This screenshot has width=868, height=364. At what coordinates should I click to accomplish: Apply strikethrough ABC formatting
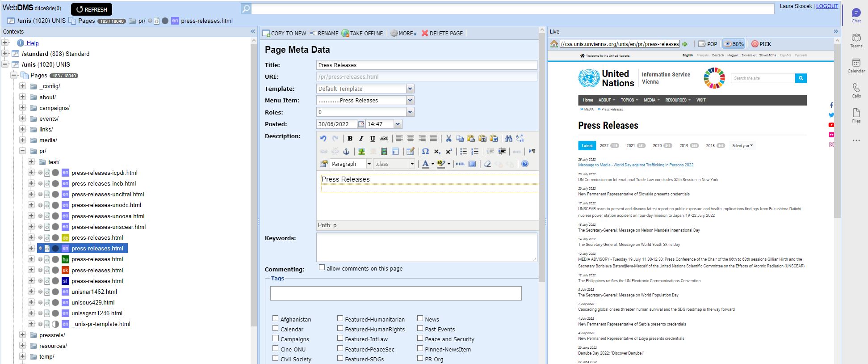(384, 139)
